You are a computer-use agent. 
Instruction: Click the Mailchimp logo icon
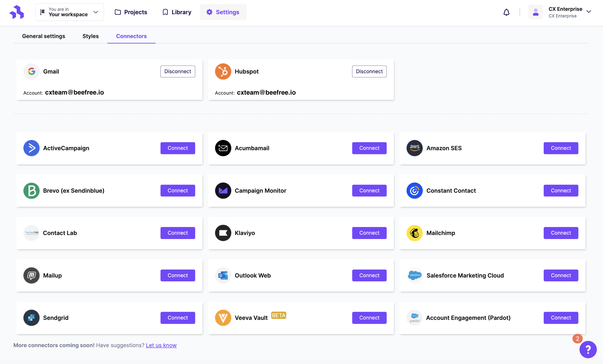click(414, 233)
